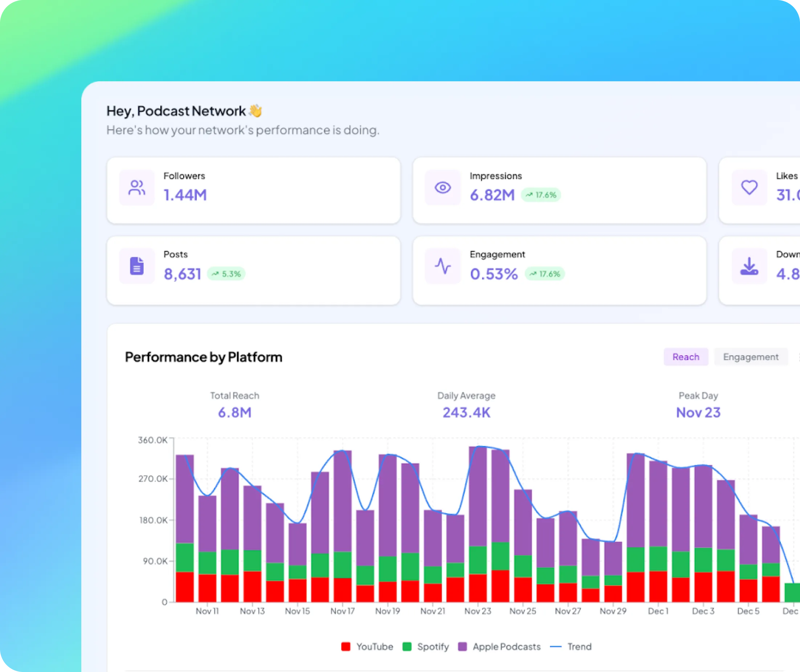Click the 17.6% growth badge on Impressions

click(540, 195)
